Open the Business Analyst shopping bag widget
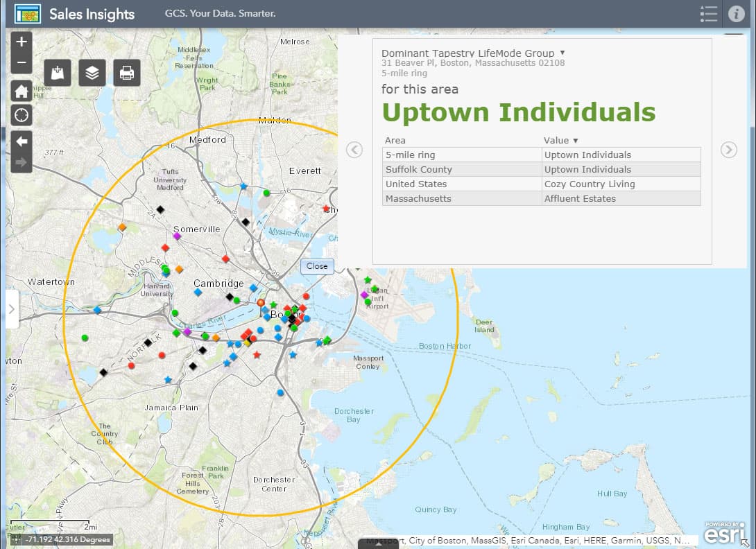Image resolution: width=756 pixels, height=549 pixels. [x=58, y=72]
